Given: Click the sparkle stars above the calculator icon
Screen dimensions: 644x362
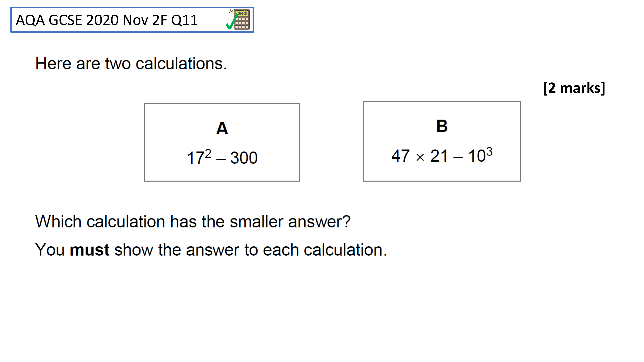Looking at the screenshot, I should pyautogui.click(x=231, y=11).
